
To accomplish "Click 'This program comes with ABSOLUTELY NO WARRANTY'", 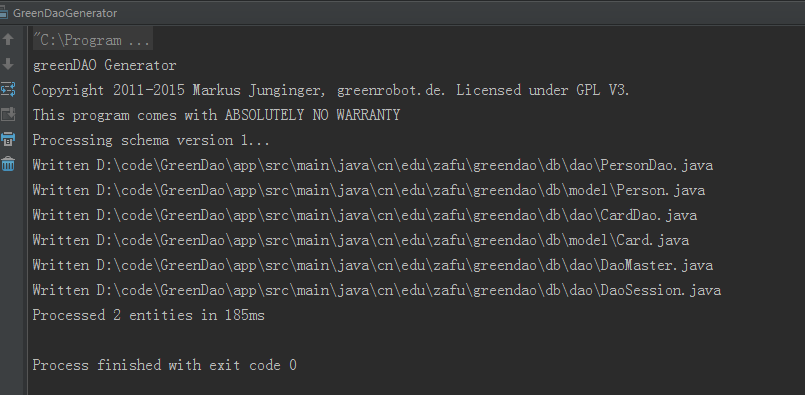I will (x=216, y=116).
